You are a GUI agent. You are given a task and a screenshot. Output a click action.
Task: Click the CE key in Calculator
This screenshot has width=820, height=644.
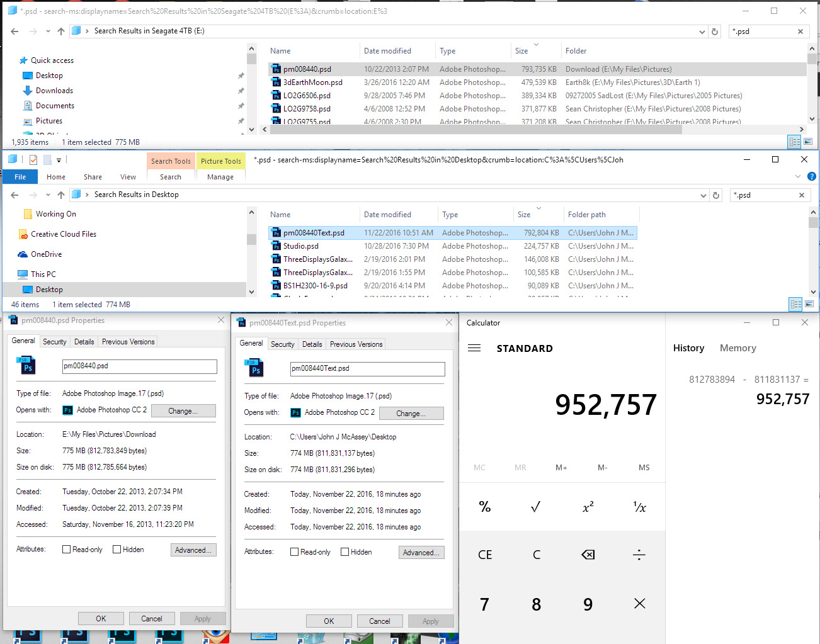point(485,555)
